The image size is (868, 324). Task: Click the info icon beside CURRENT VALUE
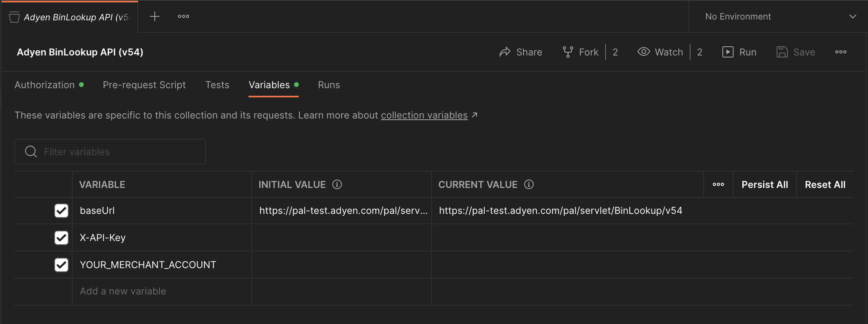pos(529,184)
